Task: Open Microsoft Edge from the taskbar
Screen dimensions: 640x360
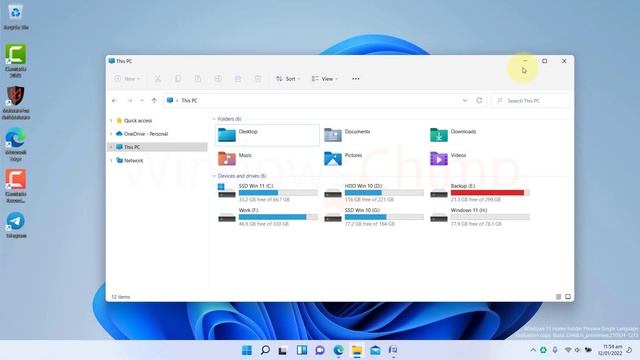Action: (x=338, y=350)
